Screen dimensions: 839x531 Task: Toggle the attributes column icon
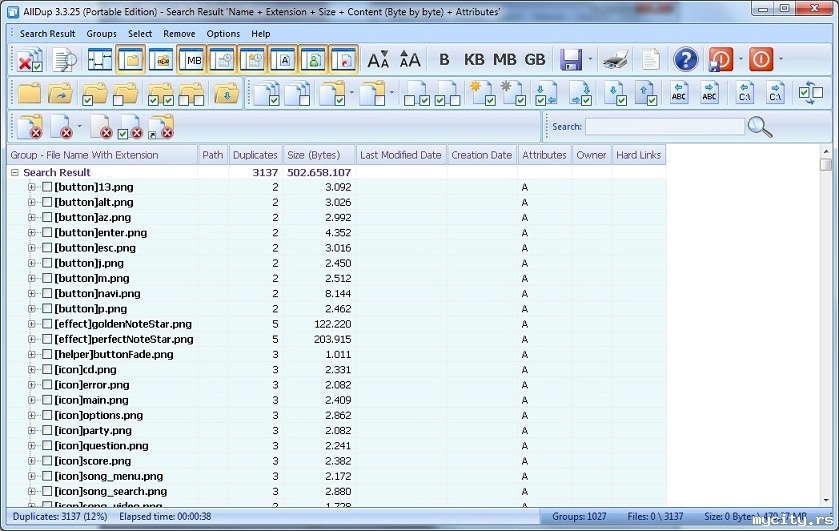click(284, 60)
